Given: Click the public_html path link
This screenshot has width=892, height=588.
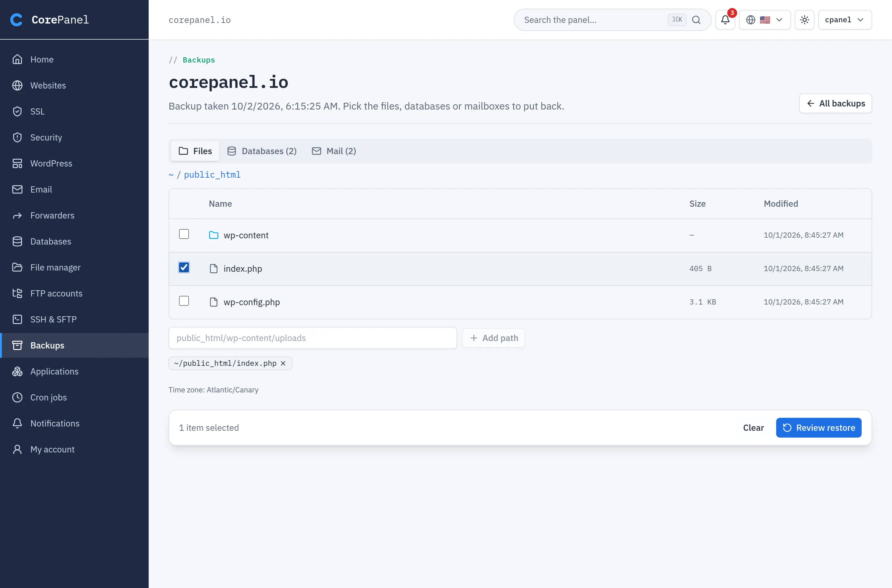Looking at the screenshot, I should tap(212, 175).
